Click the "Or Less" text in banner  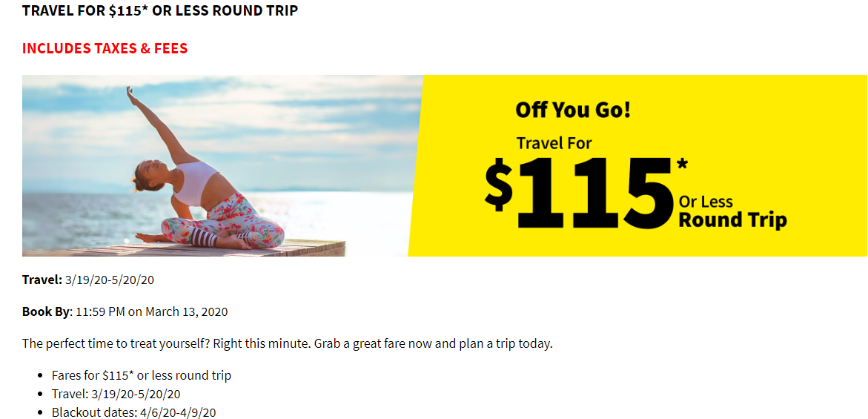[706, 202]
